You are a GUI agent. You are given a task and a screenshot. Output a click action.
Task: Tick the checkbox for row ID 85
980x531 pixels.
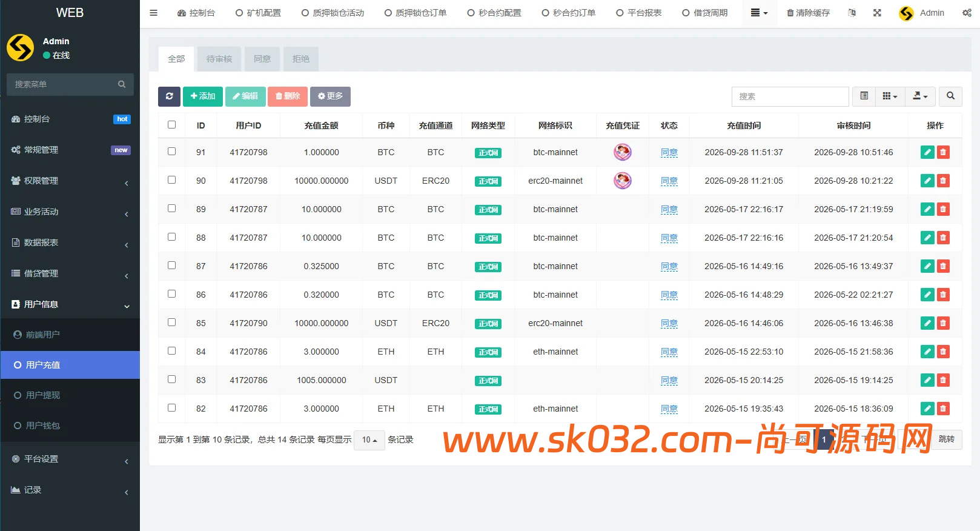click(x=171, y=322)
